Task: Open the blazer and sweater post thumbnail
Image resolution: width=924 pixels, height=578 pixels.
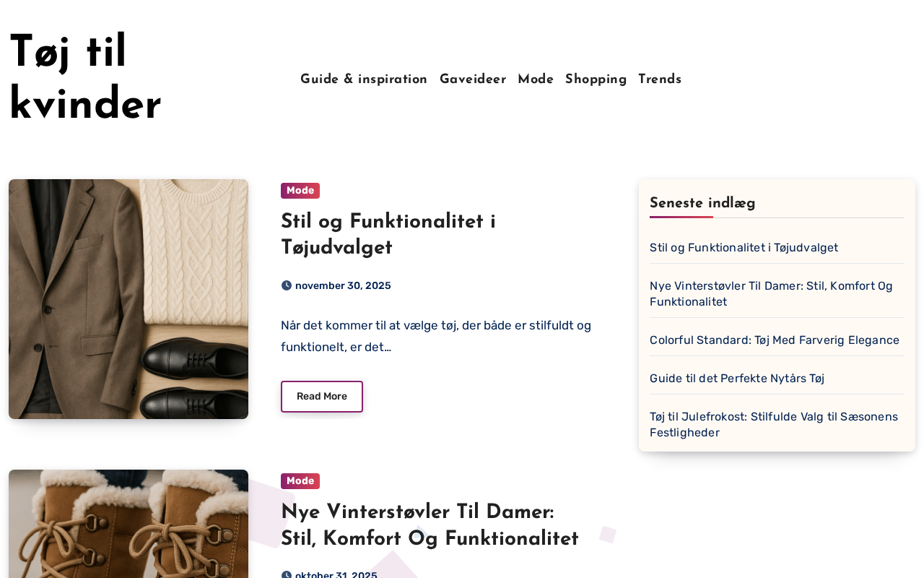Action: tap(128, 299)
